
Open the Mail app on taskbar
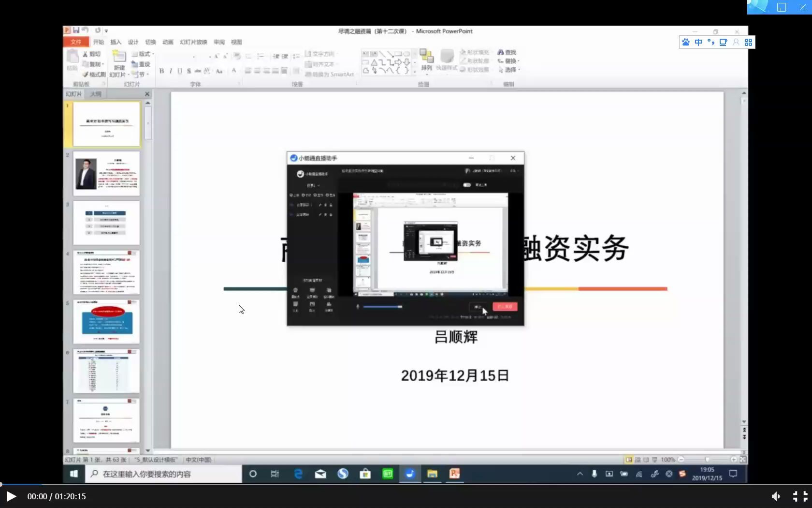320,474
